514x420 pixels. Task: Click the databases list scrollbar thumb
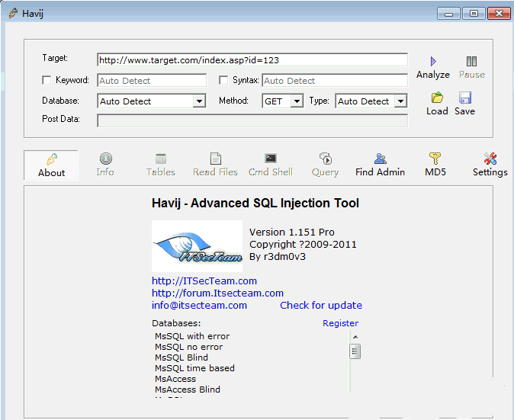point(355,351)
